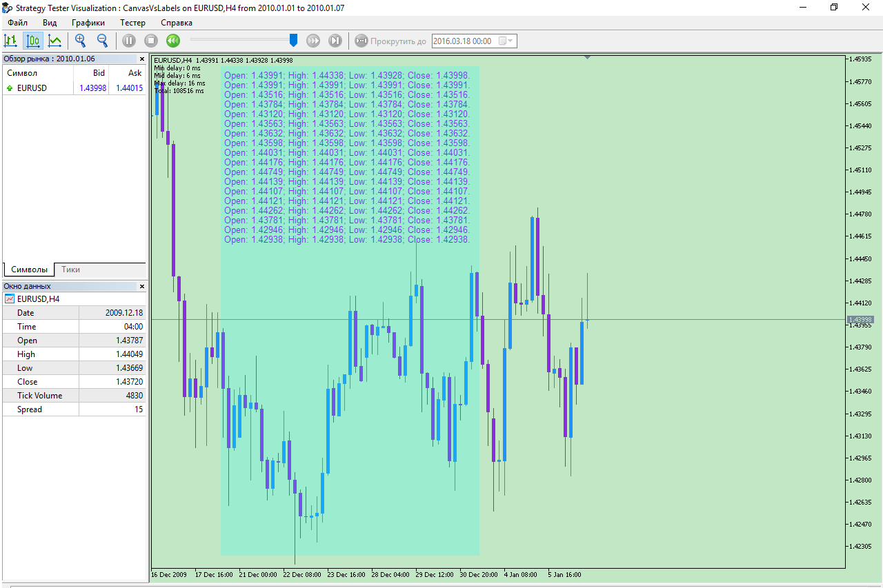Click the Open value 1.43787

point(130,340)
